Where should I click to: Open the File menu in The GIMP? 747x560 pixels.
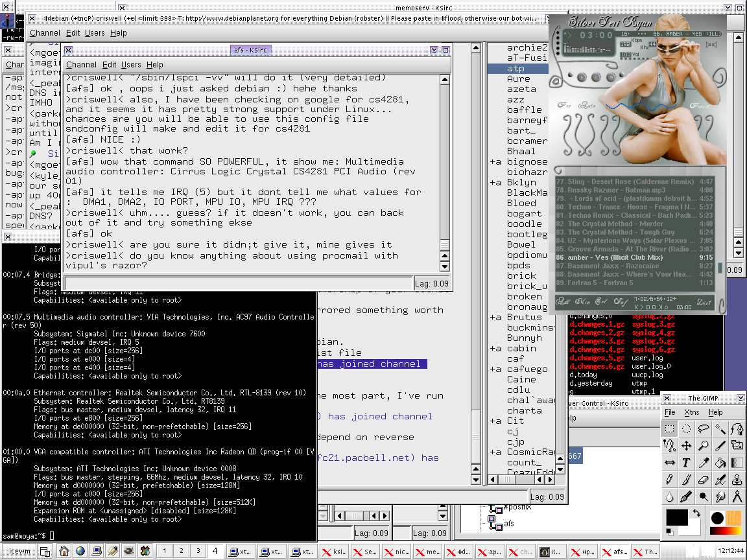coord(670,412)
